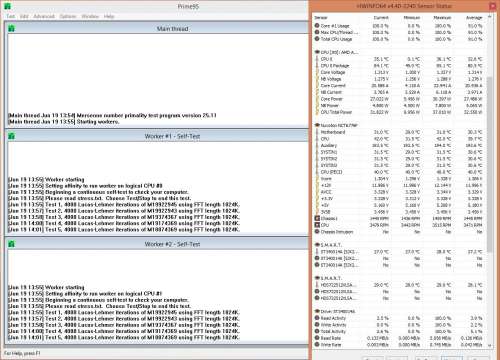Click the 'For Help, press F1' status bar
Screen dimensions: 500x360
[x=22, y=353]
